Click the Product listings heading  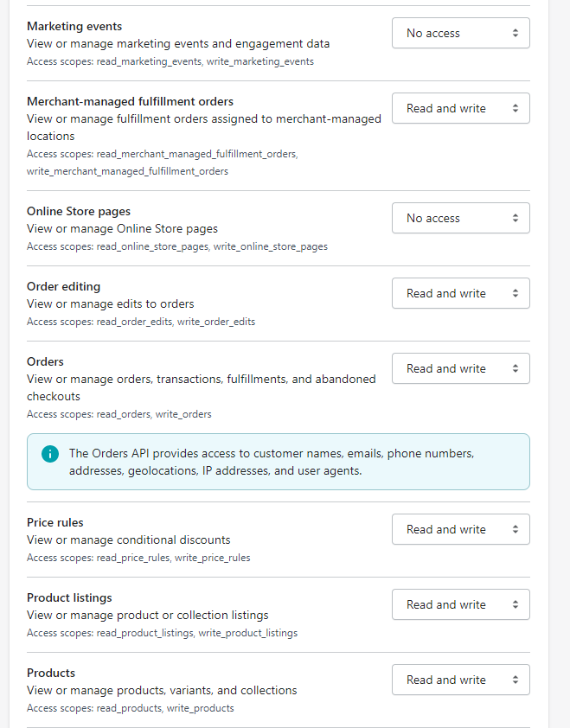[x=69, y=597]
